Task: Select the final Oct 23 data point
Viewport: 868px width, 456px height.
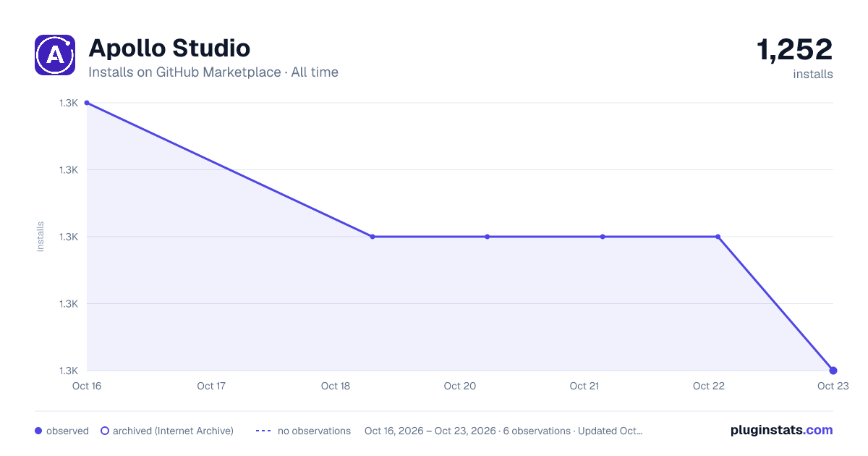Action: (x=833, y=371)
